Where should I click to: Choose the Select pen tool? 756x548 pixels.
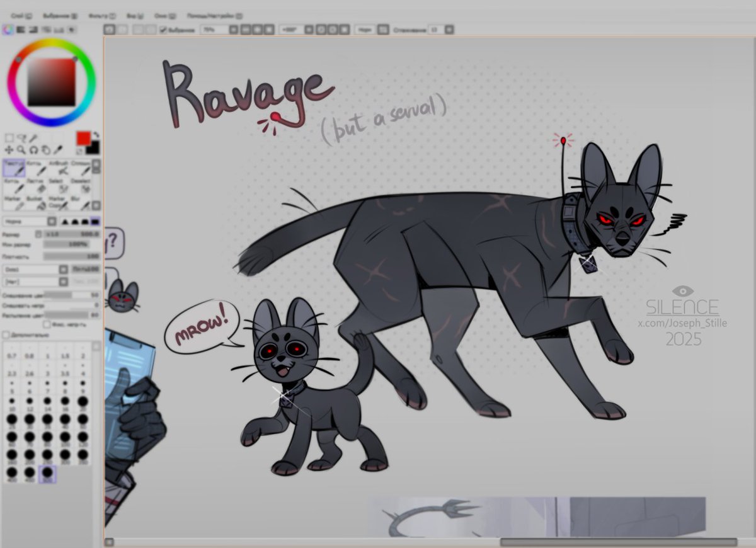point(59,186)
